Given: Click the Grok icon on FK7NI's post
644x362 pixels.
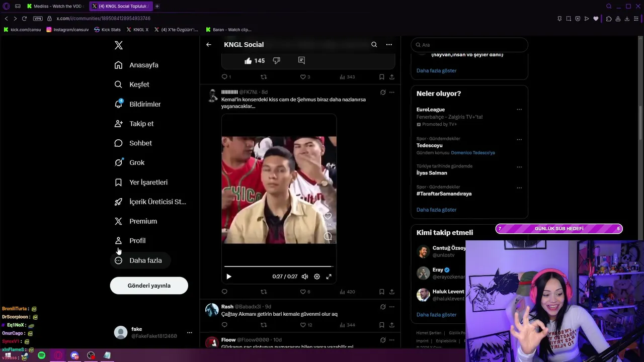Looking at the screenshot, I should point(383,92).
